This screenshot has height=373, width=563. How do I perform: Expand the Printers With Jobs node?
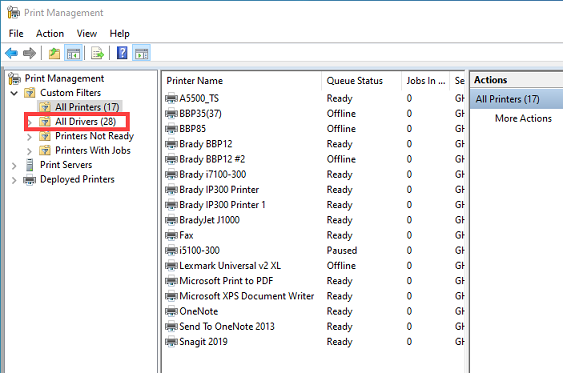(29, 151)
